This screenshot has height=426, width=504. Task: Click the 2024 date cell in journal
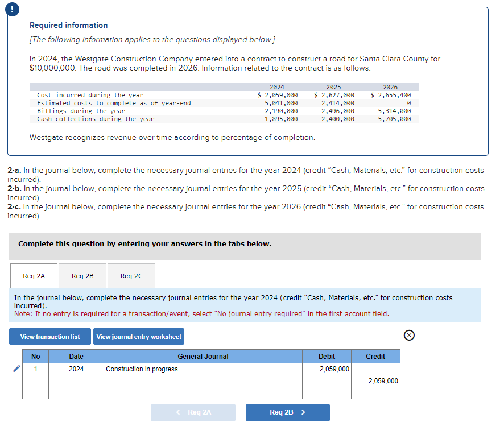tap(76, 369)
